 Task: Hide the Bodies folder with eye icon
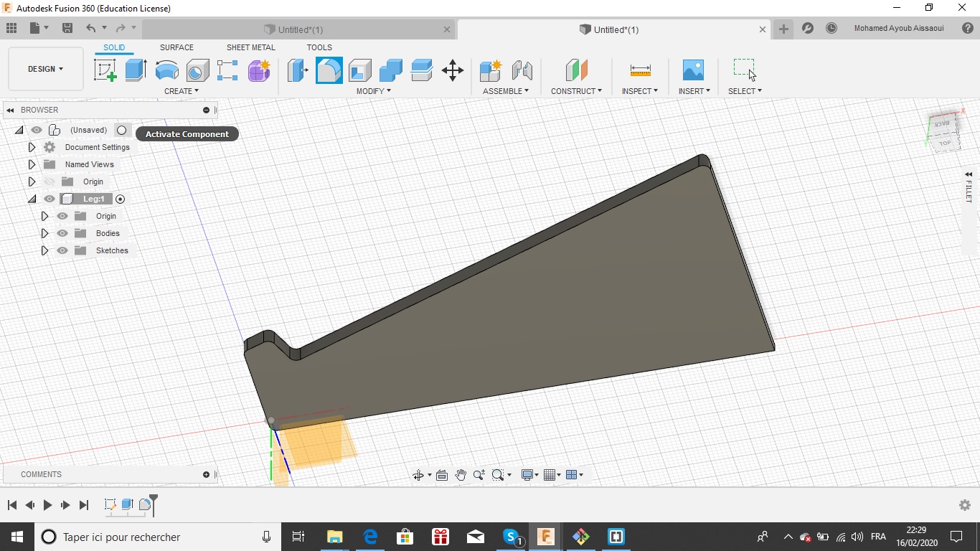(62, 233)
